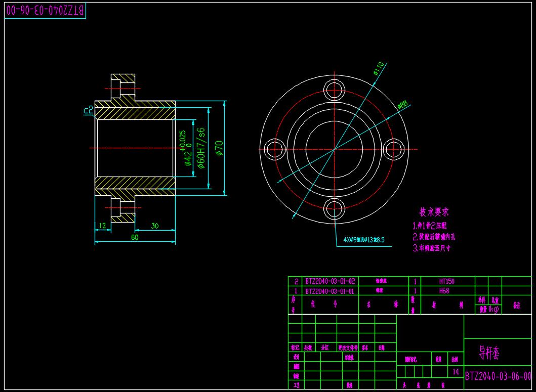Select the ø88 bolt circle dimension text
Screen dimensions: 536x392
pos(402,105)
